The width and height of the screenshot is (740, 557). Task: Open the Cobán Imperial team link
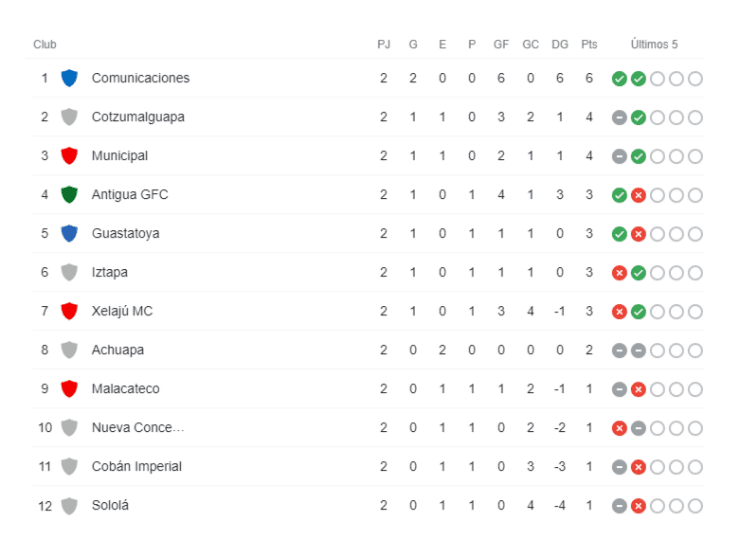pyautogui.click(x=136, y=466)
